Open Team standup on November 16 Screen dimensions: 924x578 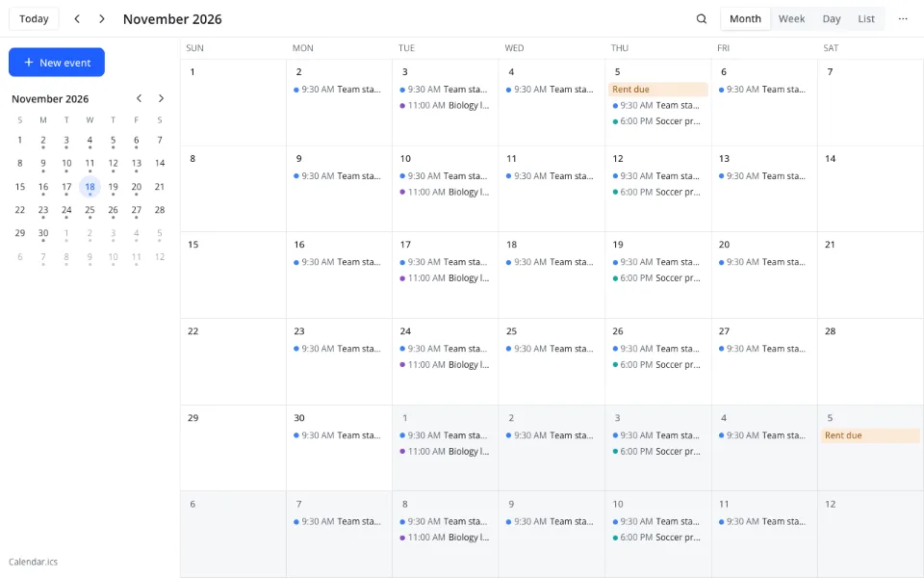pyautogui.click(x=339, y=262)
